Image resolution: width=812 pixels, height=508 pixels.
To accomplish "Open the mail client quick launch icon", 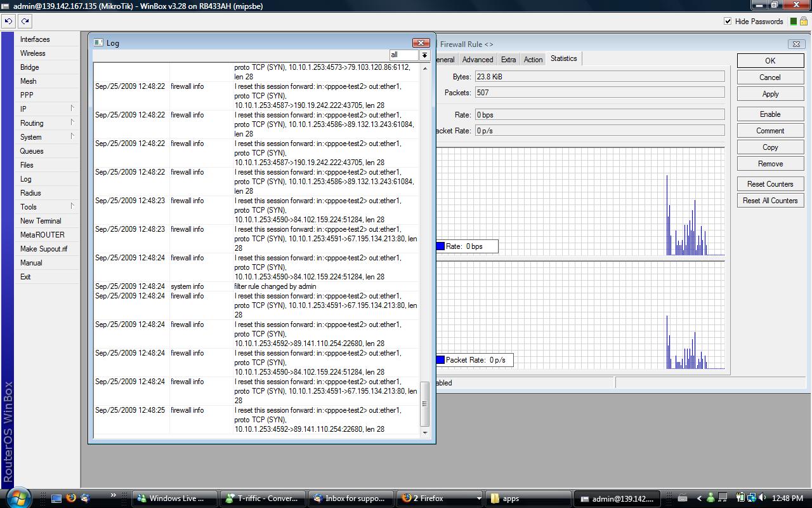I will tap(86, 498).
